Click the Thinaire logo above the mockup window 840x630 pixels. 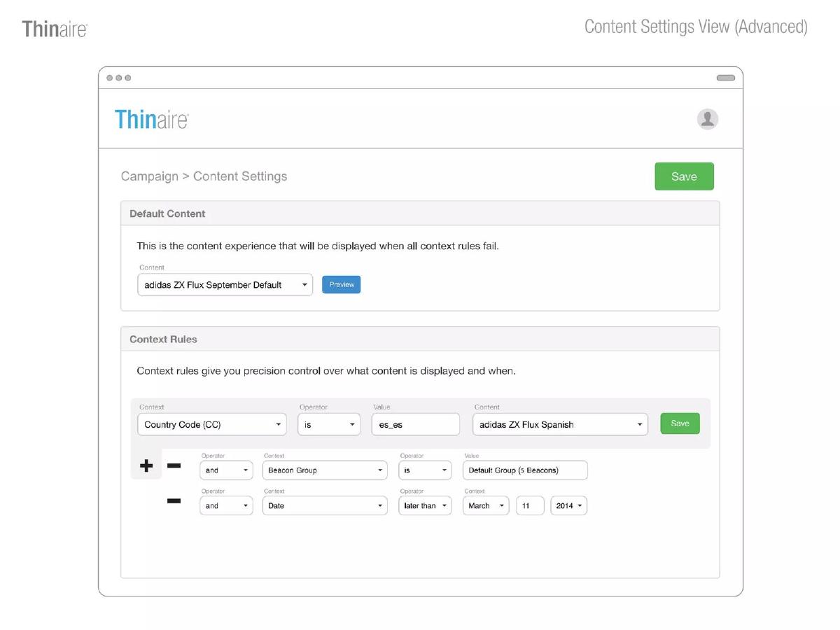click(55, 29)
